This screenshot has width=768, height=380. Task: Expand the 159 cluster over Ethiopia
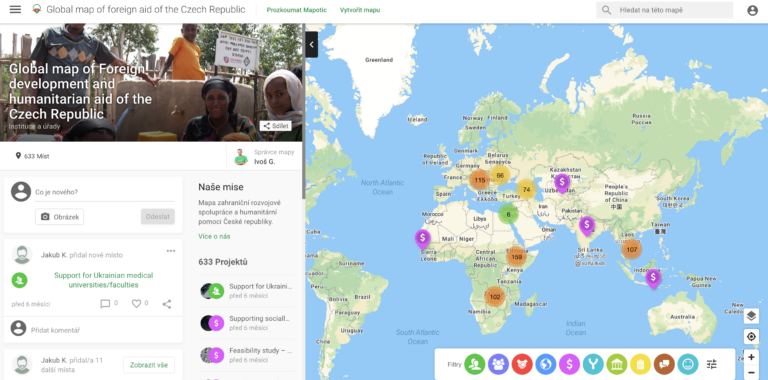click(x=516, y=257)
